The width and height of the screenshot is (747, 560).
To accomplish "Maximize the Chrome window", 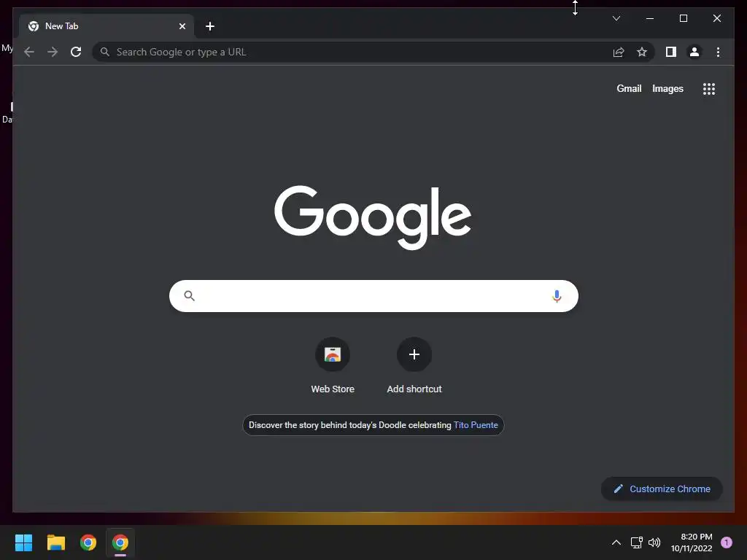I will click(x=683, y=18).
